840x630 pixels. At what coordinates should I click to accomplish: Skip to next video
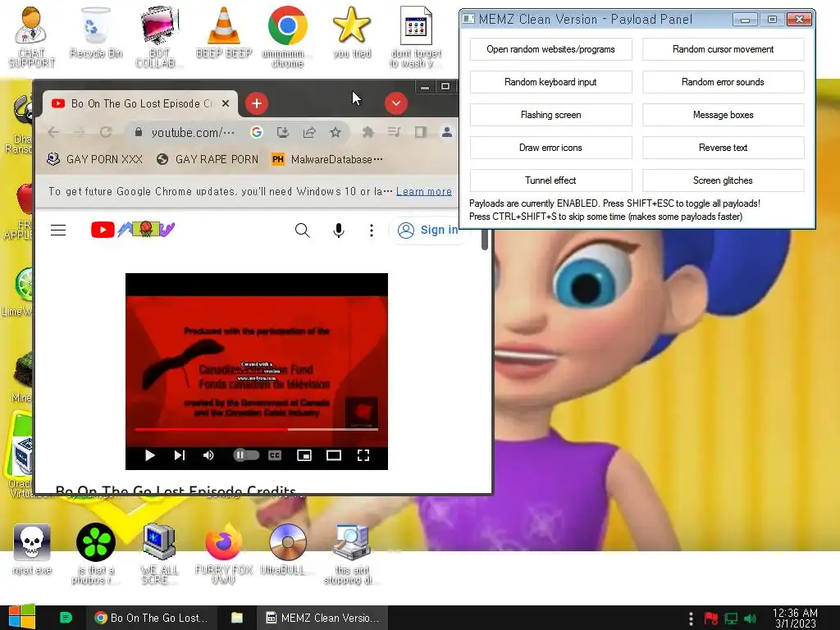(x=180, y=455)
